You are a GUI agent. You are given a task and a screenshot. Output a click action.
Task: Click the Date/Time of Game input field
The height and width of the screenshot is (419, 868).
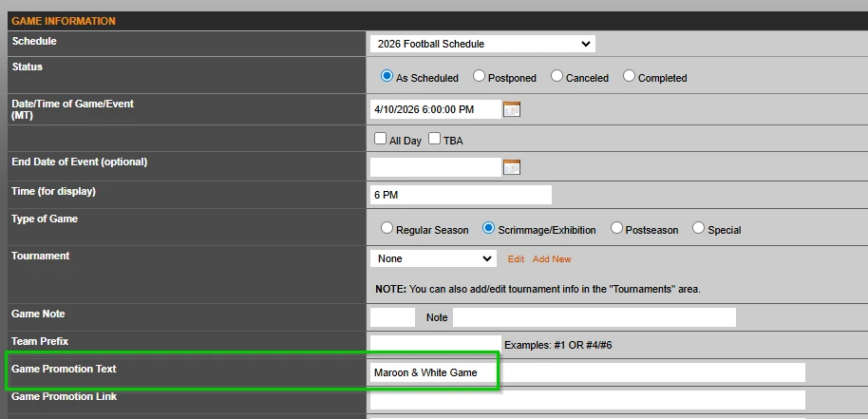436,109
